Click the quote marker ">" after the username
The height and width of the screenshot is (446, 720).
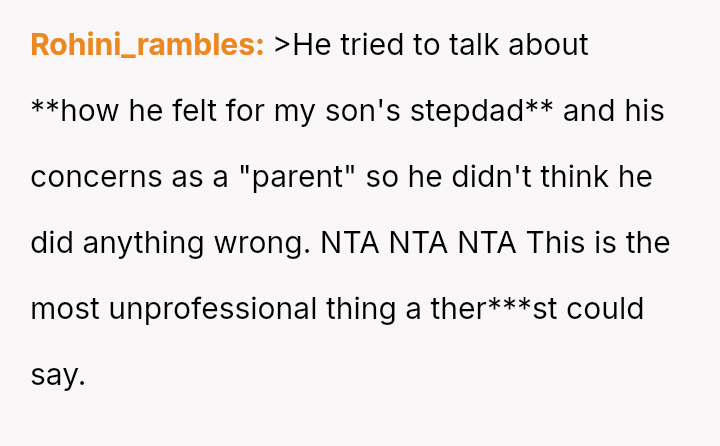point(281,45)
